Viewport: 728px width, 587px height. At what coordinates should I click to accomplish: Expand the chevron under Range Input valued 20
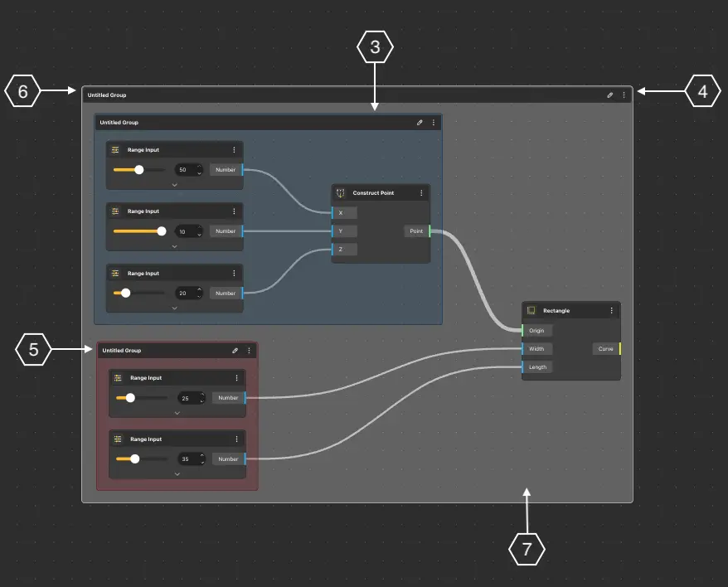pos(175,308)
